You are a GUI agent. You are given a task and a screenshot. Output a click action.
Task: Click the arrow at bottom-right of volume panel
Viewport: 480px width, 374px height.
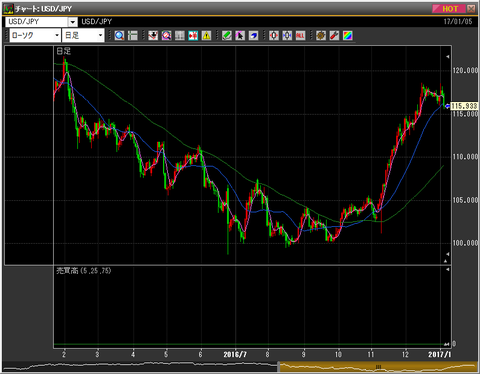coord(447,344)
